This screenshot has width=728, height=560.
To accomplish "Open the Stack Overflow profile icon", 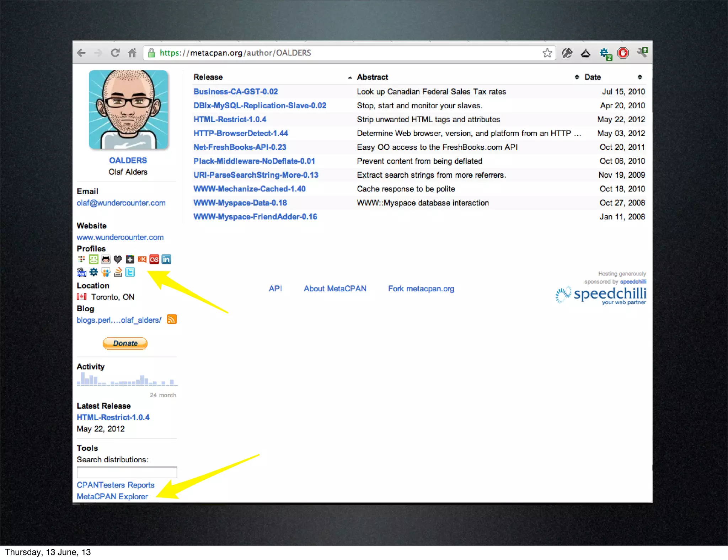I will point(118,272).
